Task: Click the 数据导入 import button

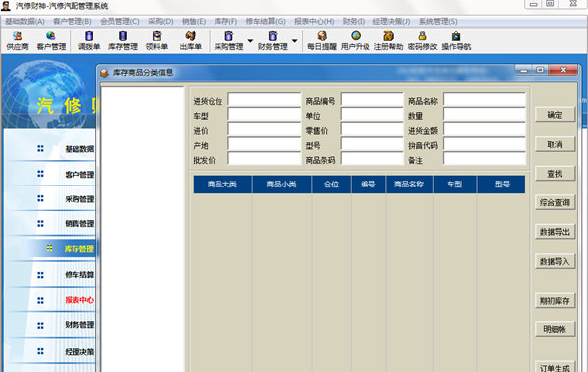Action: pyautogui.click(x=555, y=262)
